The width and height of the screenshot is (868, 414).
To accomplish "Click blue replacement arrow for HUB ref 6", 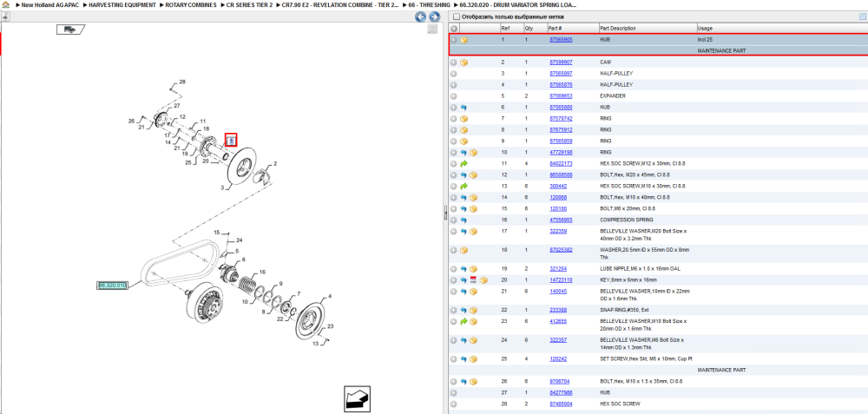I will click(464, 108).
